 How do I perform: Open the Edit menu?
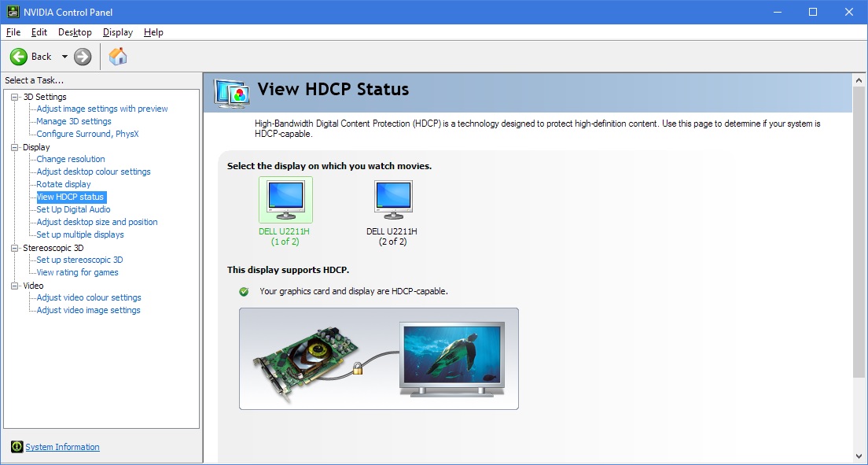(39, 32)
